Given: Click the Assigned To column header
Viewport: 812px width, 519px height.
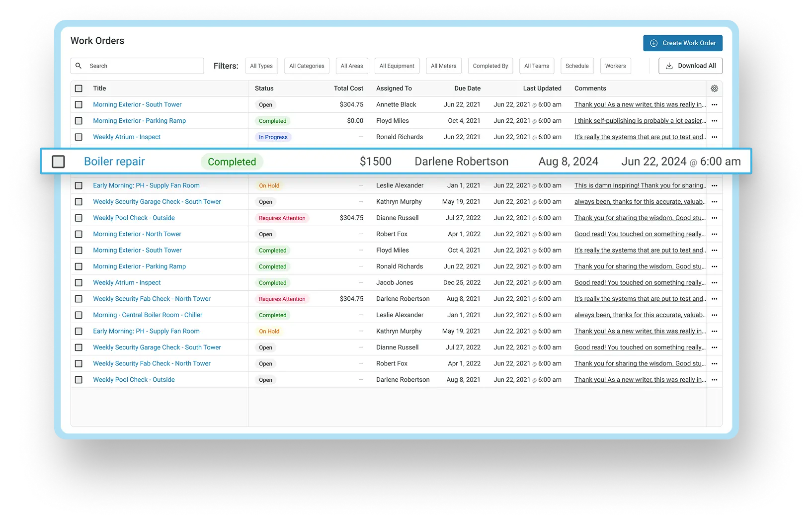Looking at the screenshot, I should [x=394, y=88].
